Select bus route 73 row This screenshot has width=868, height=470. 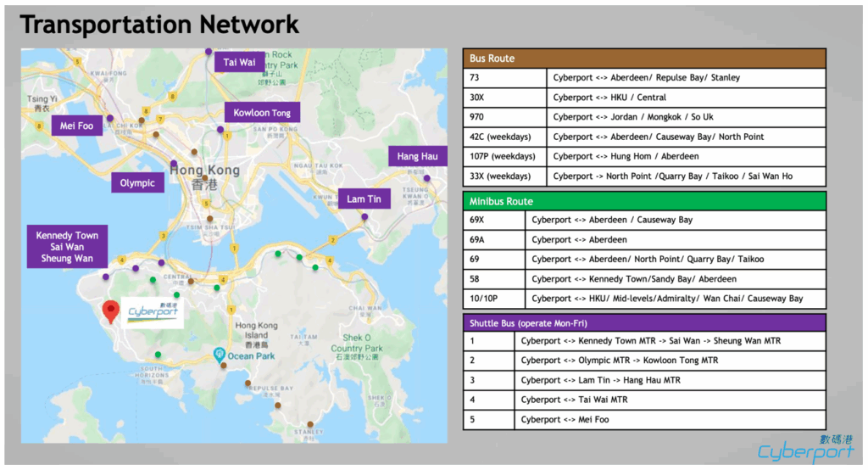(x=644, y=78)
